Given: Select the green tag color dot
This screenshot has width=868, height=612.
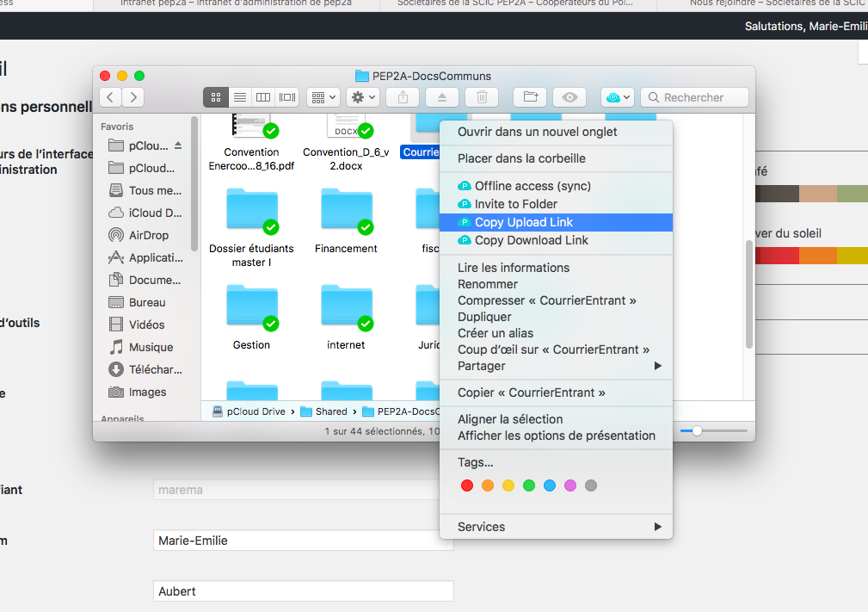Looking at the screenshot, I should [529, 485].
